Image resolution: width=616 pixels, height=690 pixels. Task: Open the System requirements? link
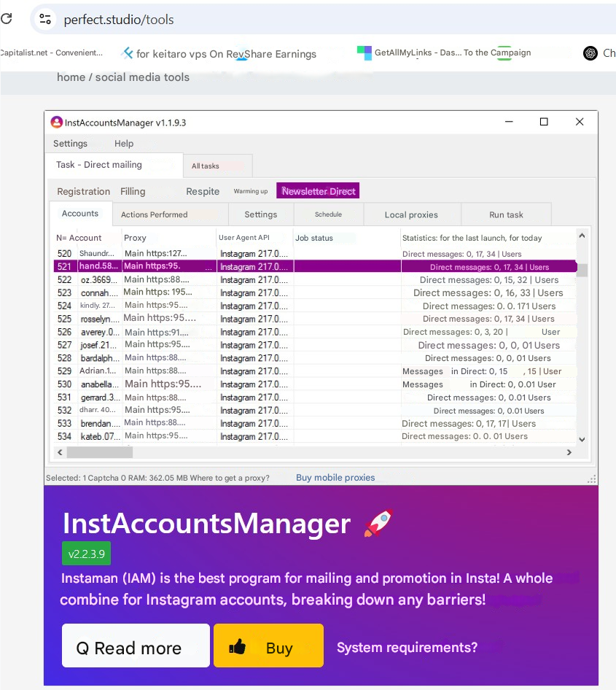pos(408,647)
